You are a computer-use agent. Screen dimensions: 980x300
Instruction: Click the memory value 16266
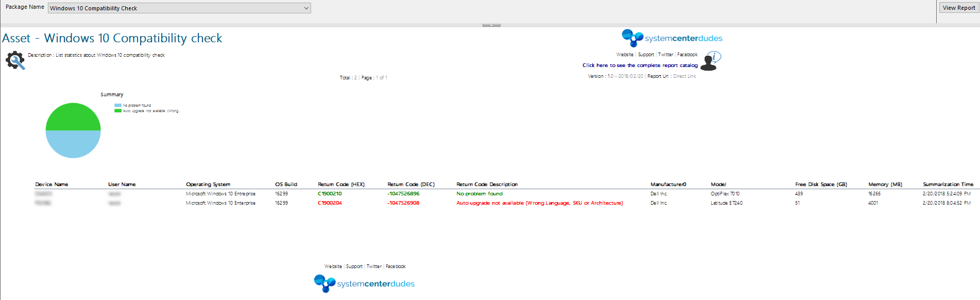[874, 194]
